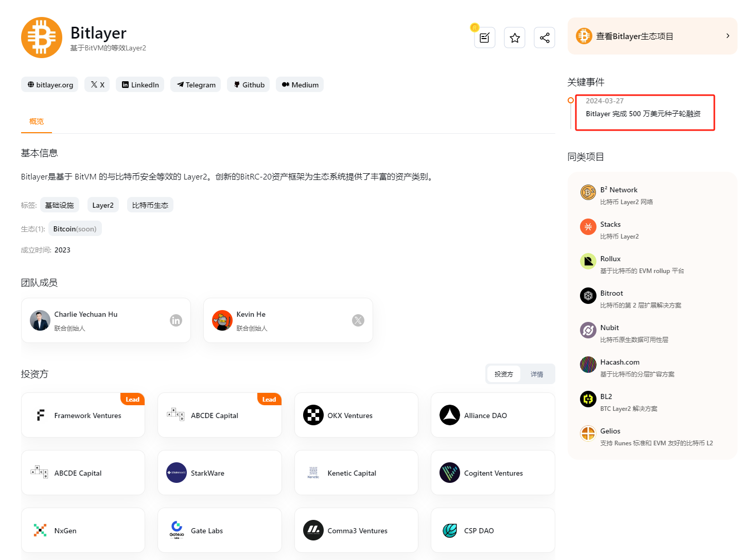This screenshot has width=738, height=560.
Task: Click the BL2 logo icon
Action: click(x=588, y=399)
